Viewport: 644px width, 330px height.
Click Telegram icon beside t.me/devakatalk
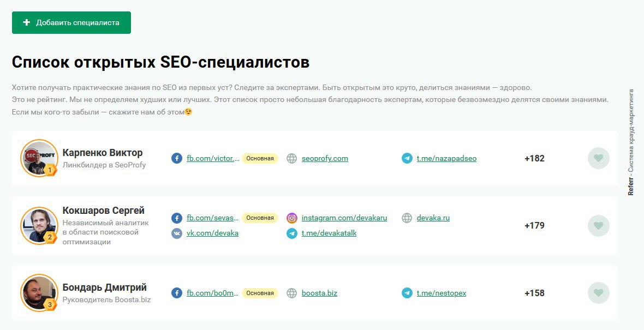[x=292, y=233]
